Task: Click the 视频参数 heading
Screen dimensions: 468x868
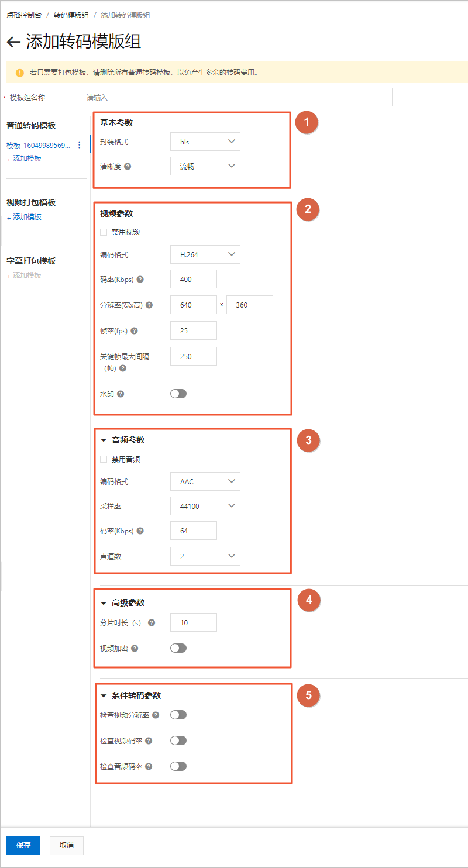Action: 116,214
